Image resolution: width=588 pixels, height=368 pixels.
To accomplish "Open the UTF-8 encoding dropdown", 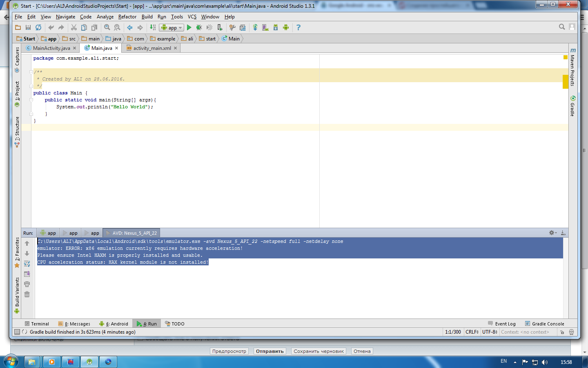I will coord(490,332).
